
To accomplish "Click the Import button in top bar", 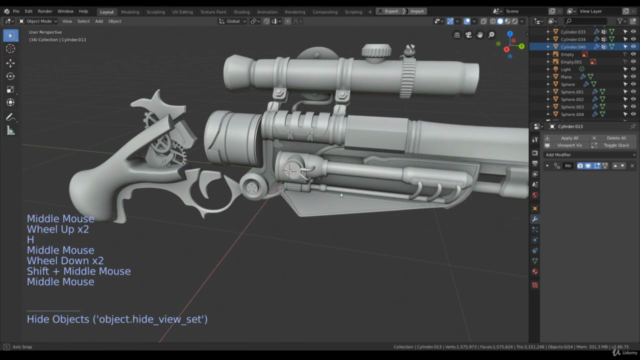I will (x=414, y=11).
